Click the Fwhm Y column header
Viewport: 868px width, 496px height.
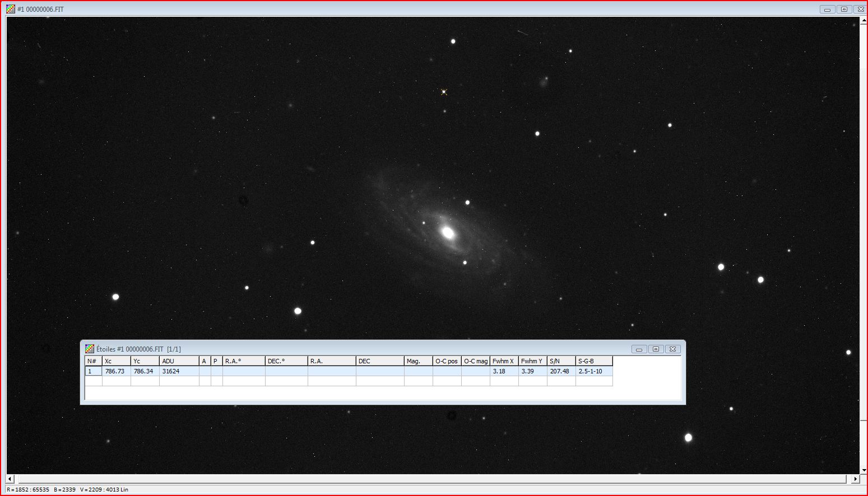tap(533, 361)
